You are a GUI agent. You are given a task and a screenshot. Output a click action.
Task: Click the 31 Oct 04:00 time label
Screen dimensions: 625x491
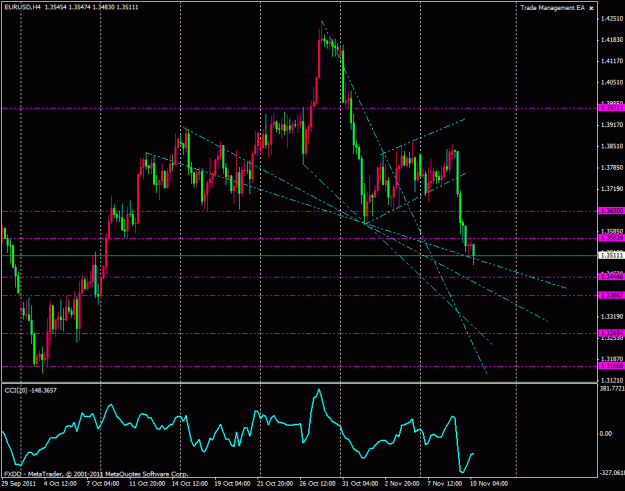tap(361, 484)
